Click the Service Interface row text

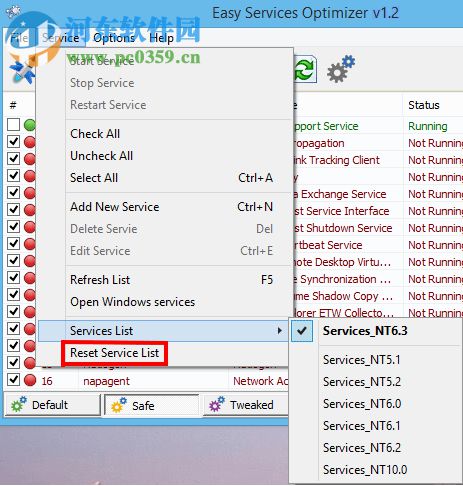click(341, 211)
